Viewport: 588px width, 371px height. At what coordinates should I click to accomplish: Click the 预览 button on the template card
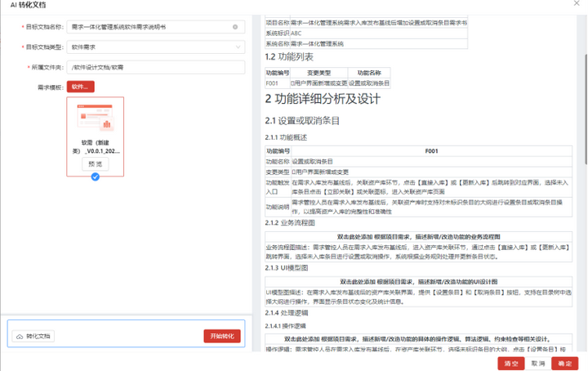96,164
